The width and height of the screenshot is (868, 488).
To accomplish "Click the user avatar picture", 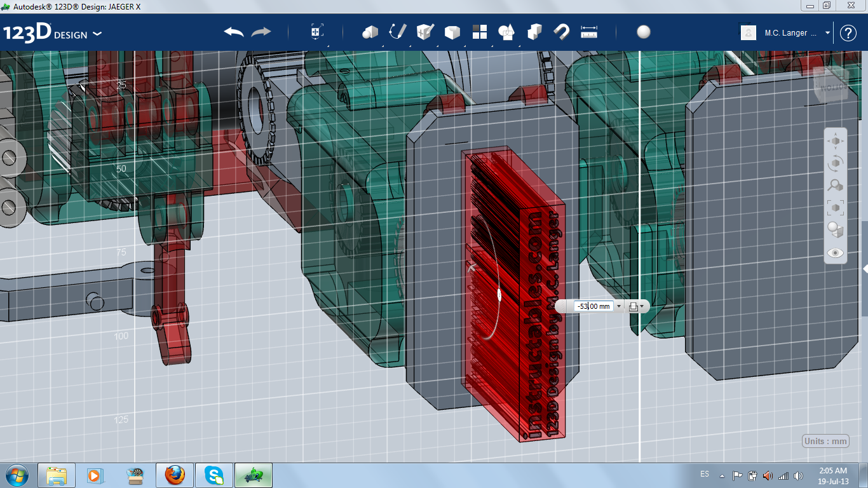I will coord(749,32).
